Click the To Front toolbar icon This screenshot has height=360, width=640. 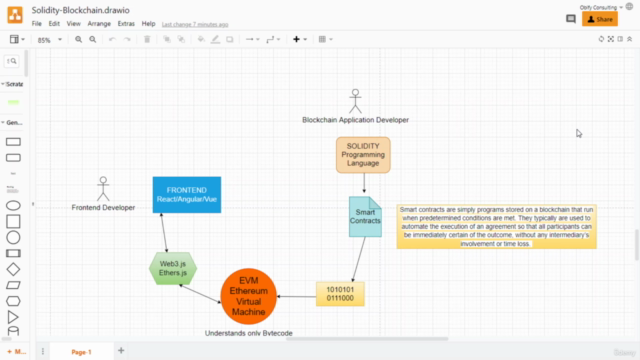pyautogui.click(x=167, y=39)
